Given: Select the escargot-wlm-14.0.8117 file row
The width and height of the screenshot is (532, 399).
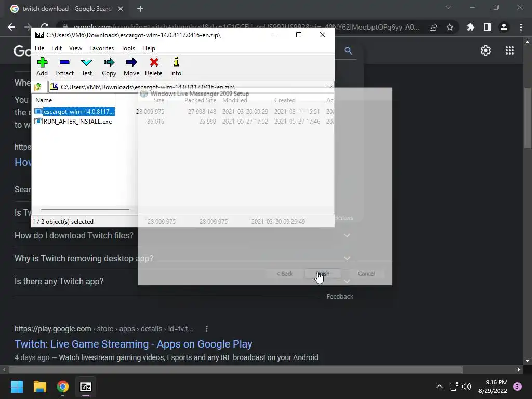Looking at the screenshot, I should pos(75,111).
